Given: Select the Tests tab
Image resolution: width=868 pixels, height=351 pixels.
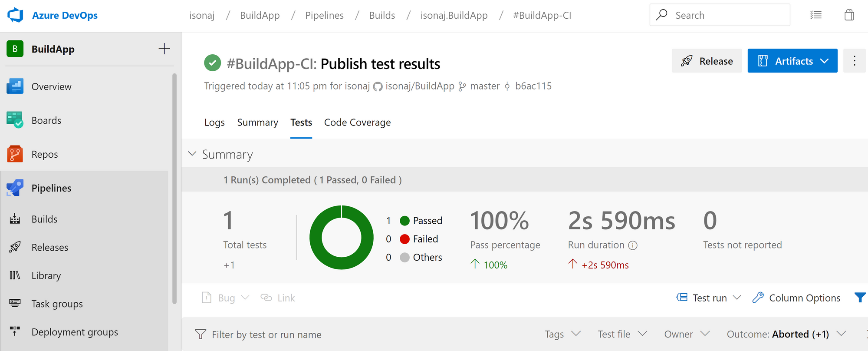Looking at the screenshot, I should pyautogui.click(x=301, y=123).
